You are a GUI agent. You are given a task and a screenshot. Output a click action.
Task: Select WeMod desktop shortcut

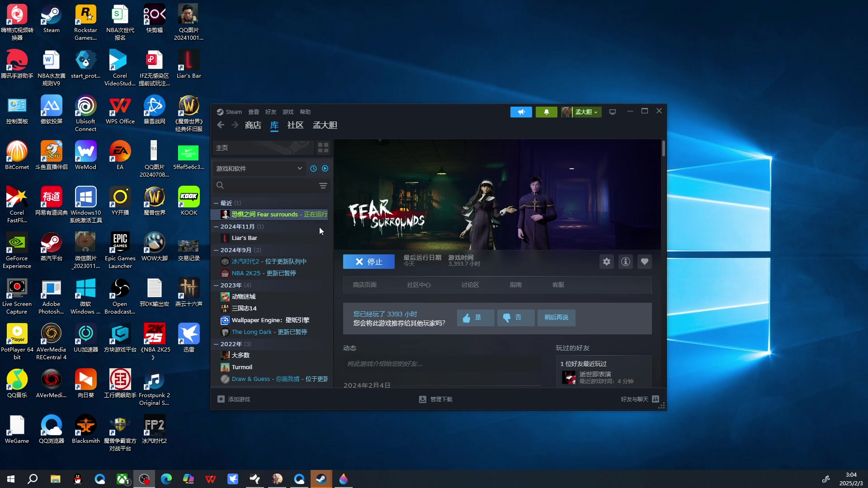click(85, 155)
